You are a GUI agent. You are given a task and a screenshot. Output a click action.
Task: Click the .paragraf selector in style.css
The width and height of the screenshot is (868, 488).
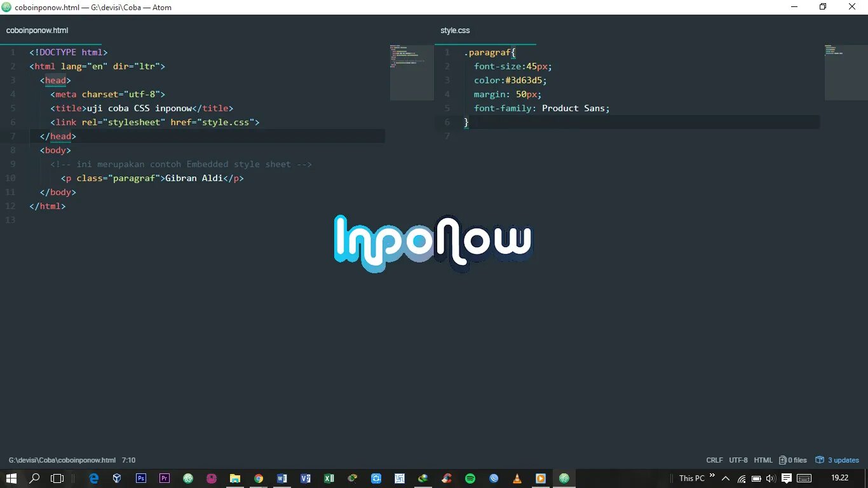tap(488, 52)
